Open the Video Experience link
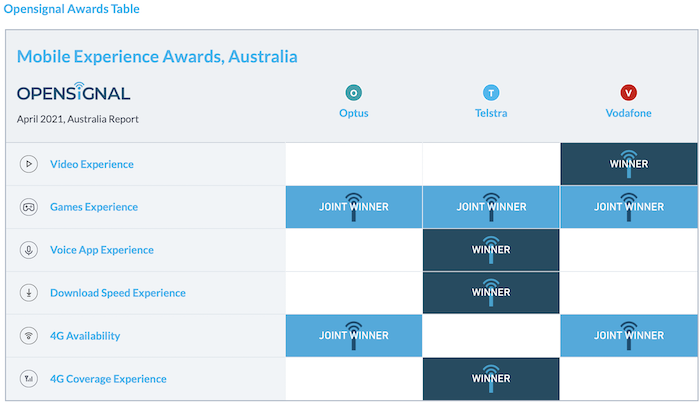Screen dimensions: 700x403 point(91,164)
